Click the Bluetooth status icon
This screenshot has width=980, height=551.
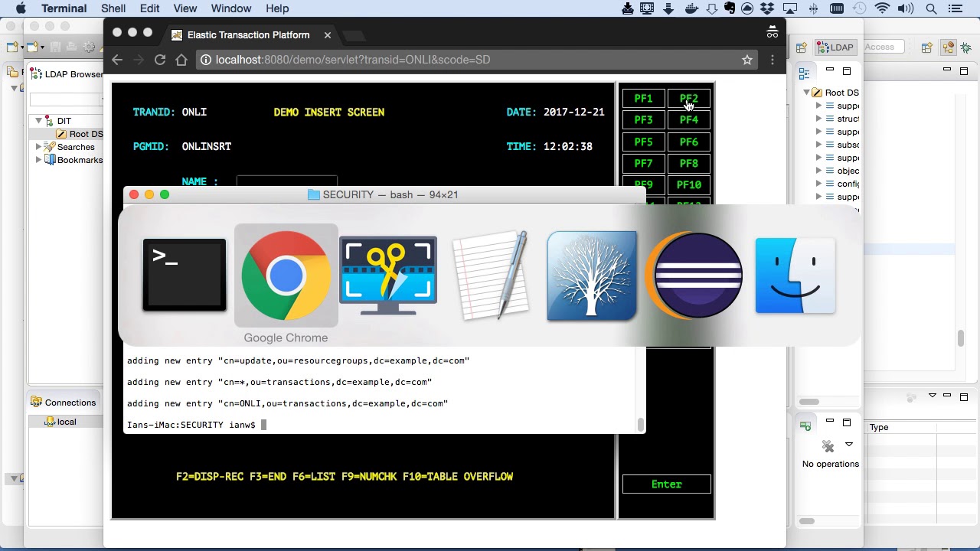tap(813, 8)
